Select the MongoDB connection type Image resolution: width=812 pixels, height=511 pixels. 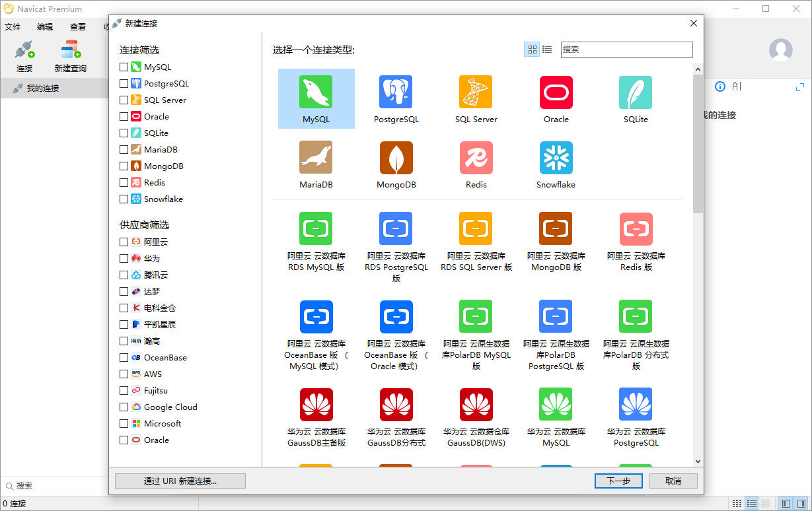click(x=396, y=158)
